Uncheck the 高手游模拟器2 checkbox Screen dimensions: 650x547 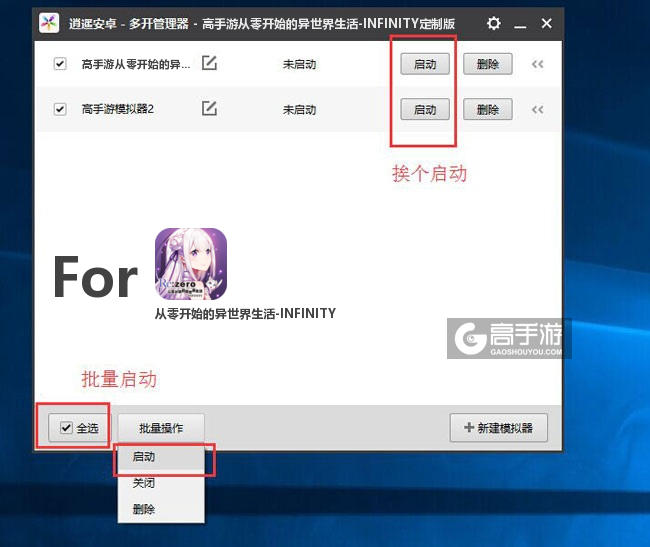(60, 109)
